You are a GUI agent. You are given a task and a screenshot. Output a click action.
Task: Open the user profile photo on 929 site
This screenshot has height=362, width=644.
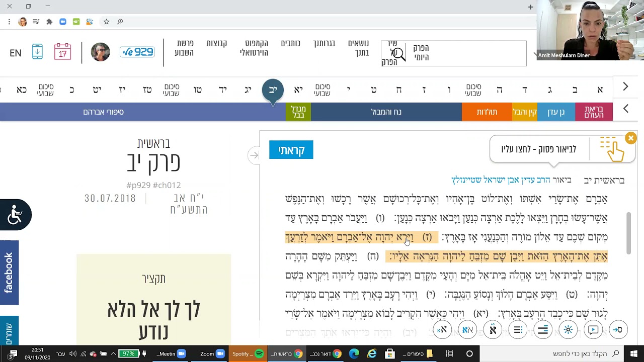click(x=100, y=52)
